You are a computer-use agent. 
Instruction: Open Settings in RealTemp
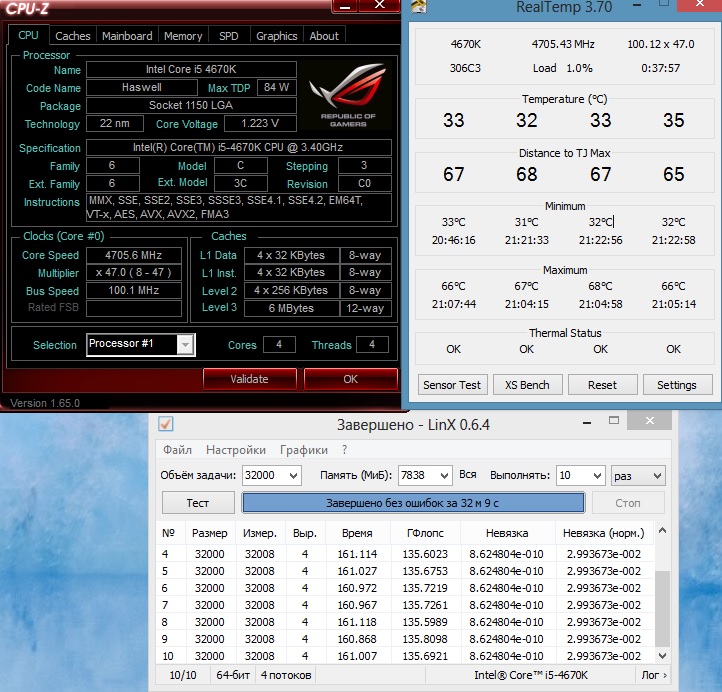677,385
